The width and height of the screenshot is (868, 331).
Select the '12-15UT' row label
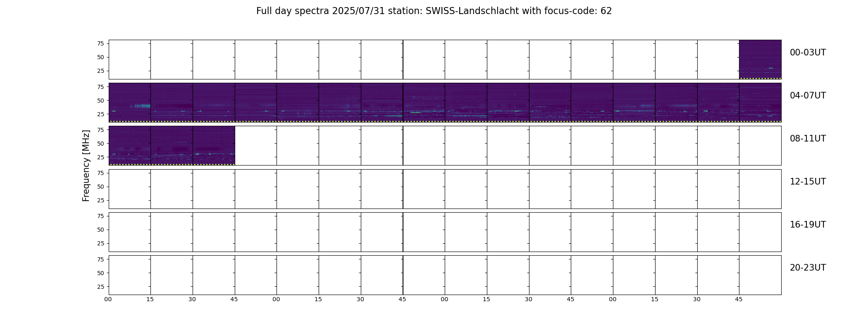click(x=808, y=182)
